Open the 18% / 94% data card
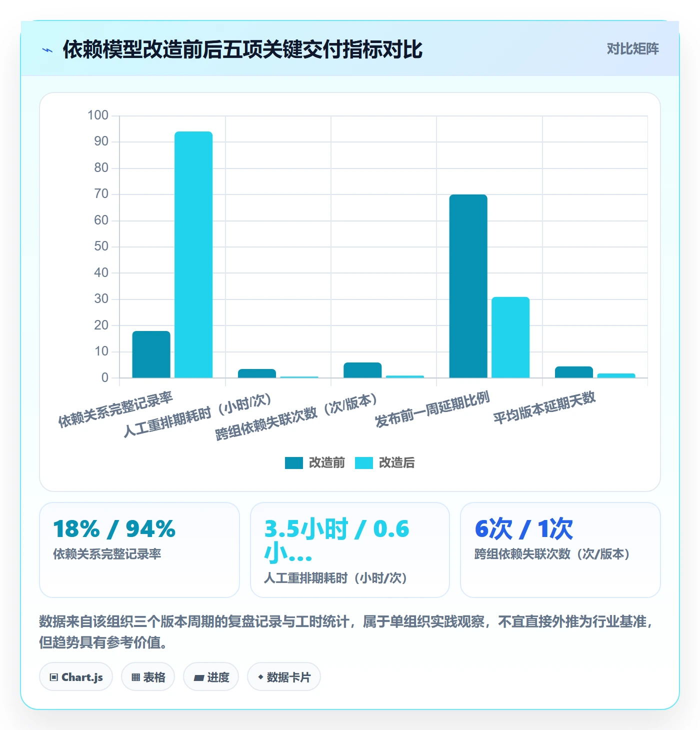The width and height of the screenshot is (700, 730). pos(139,550)
